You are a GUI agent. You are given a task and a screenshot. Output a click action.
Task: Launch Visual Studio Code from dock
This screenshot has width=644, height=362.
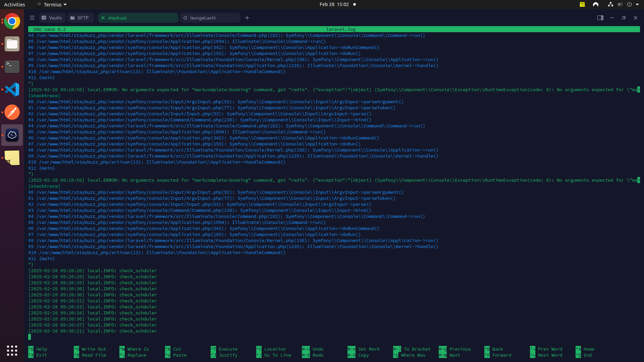(12, 89)
